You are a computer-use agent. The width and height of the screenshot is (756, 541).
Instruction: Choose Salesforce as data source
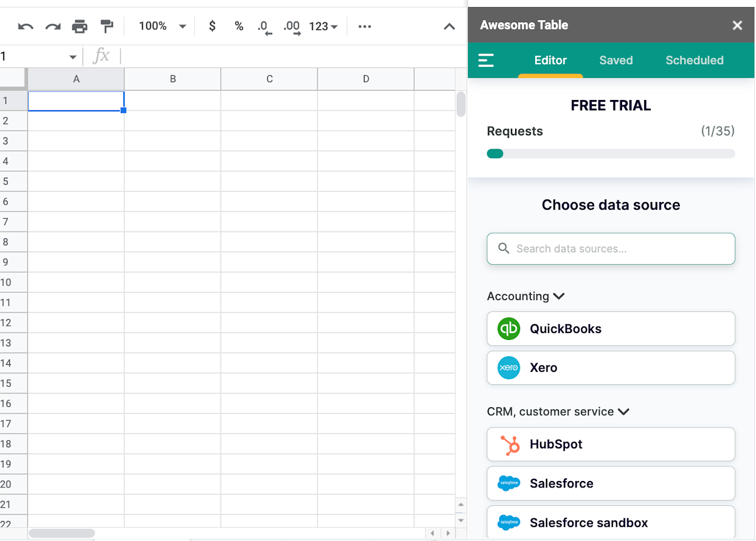click(611, 483)
